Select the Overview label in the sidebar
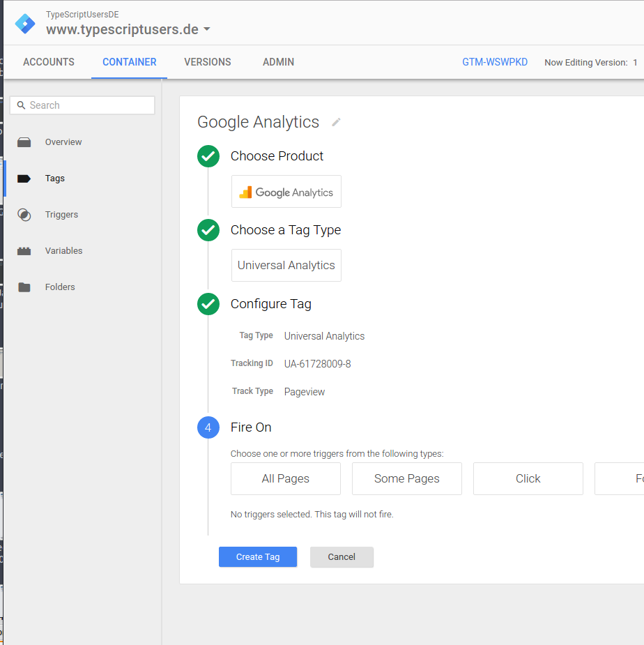This screenshot has height=645, width=644. (x=63, y=142)
